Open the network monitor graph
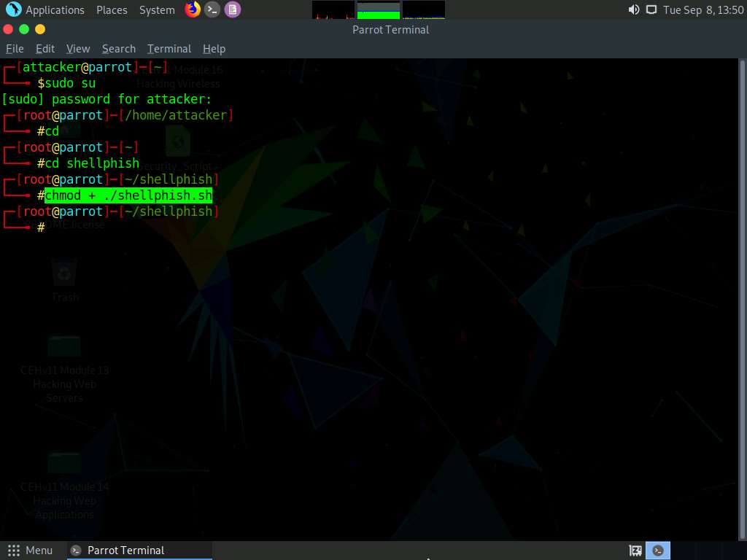 (x=424, y=9)
